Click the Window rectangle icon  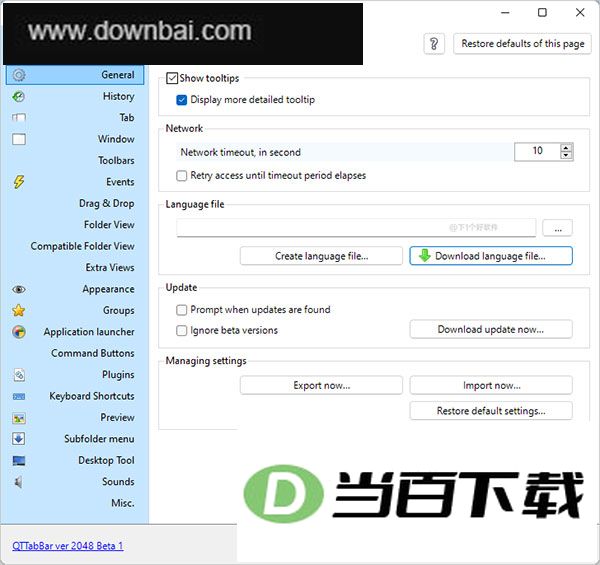[19, 139]
